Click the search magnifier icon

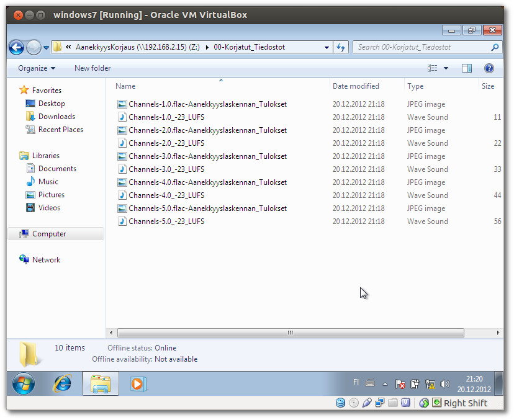click(x=495, y=47)
